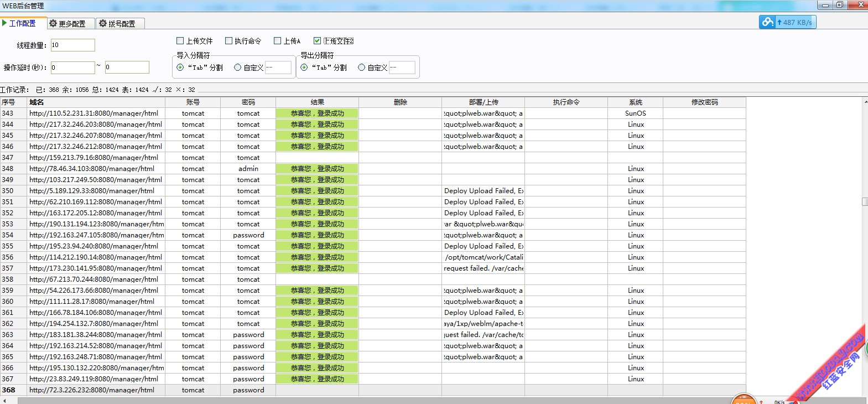Viewport: 868px width, 404px height.
Task: Click the 工作记录 status line text
Action: tap(97, 90)
